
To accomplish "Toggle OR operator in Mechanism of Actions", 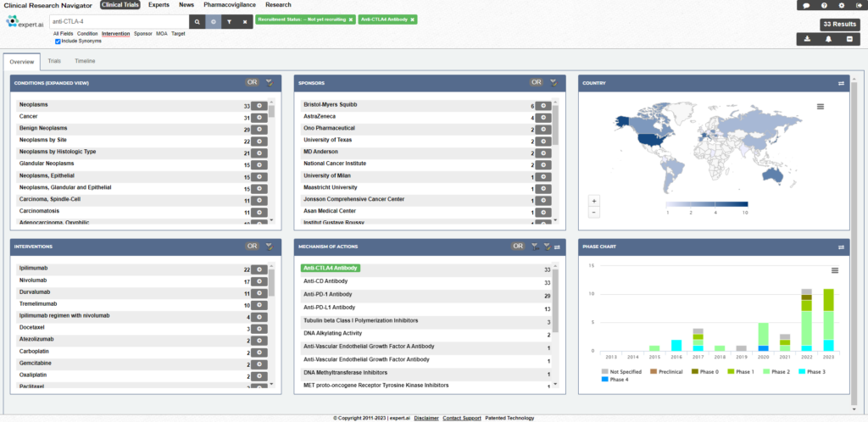I will pos(518,246).
